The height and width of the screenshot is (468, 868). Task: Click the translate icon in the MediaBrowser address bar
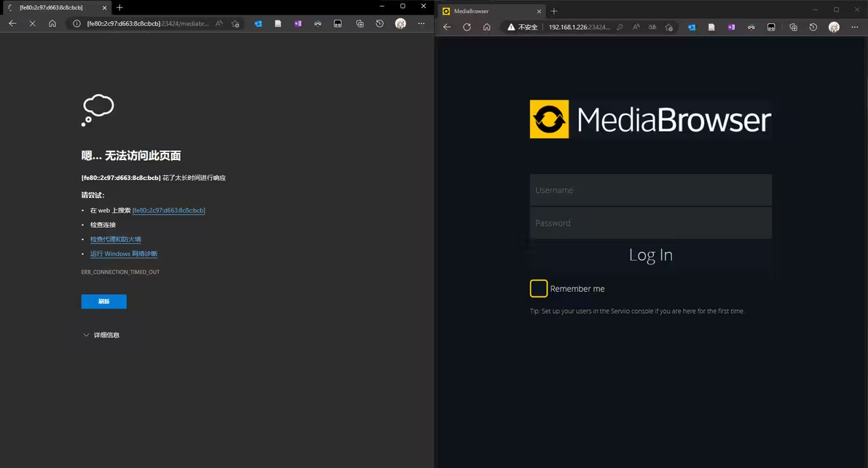click(652, 27)
